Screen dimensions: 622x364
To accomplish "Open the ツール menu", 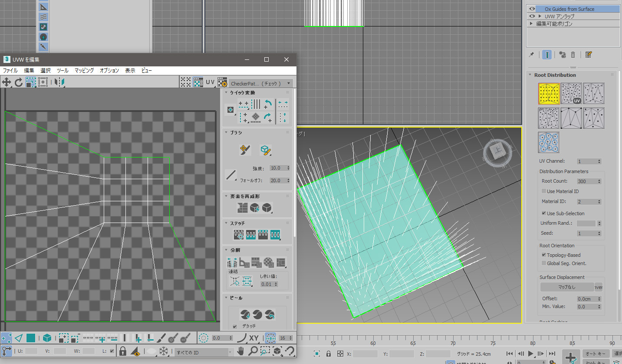I will pos(63,70).
